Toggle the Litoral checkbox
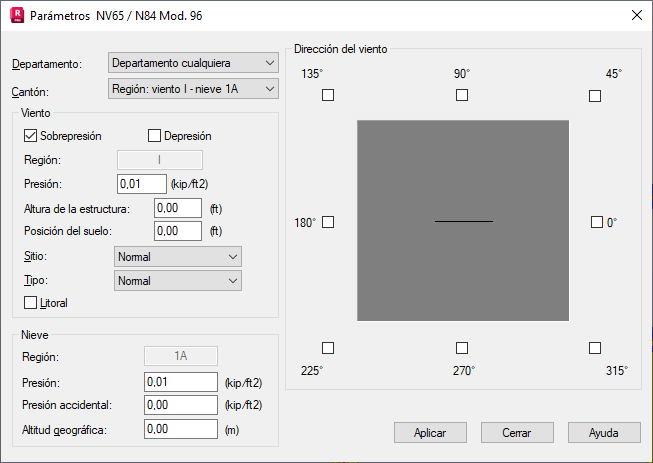 pyautogui.click(x=30, y=302)
